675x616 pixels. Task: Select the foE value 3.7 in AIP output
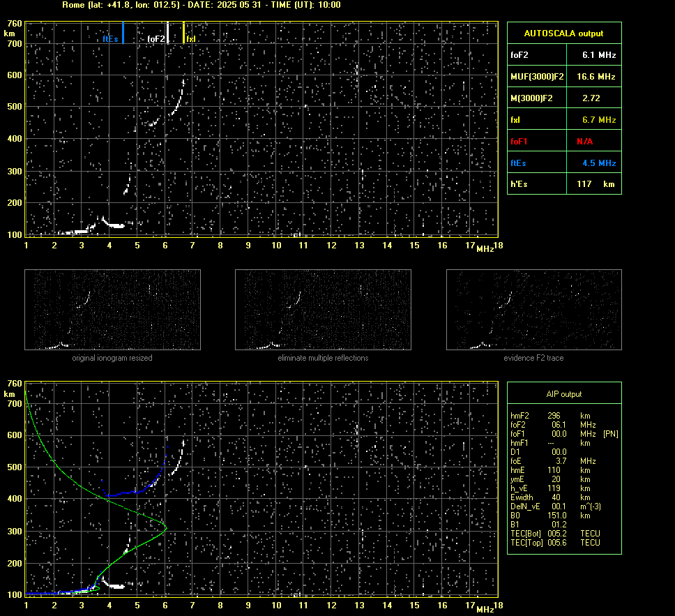[x=561, y=461]
